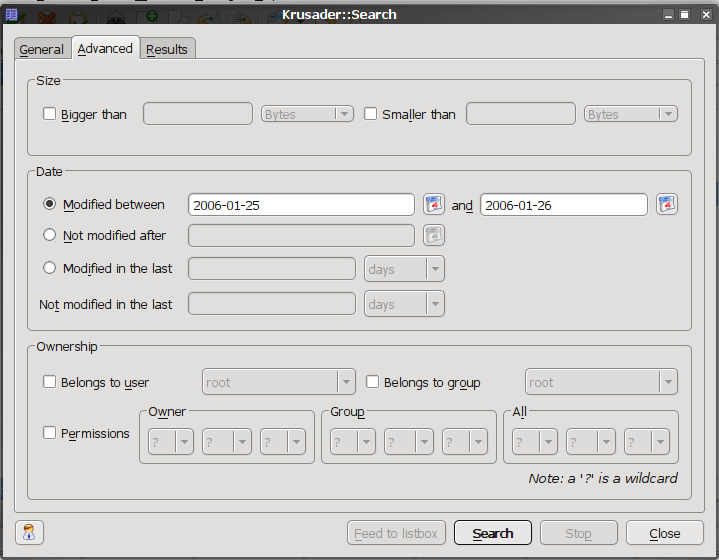Open the Bigger than Bytes unit dropdown

click(x=307, y=114)
